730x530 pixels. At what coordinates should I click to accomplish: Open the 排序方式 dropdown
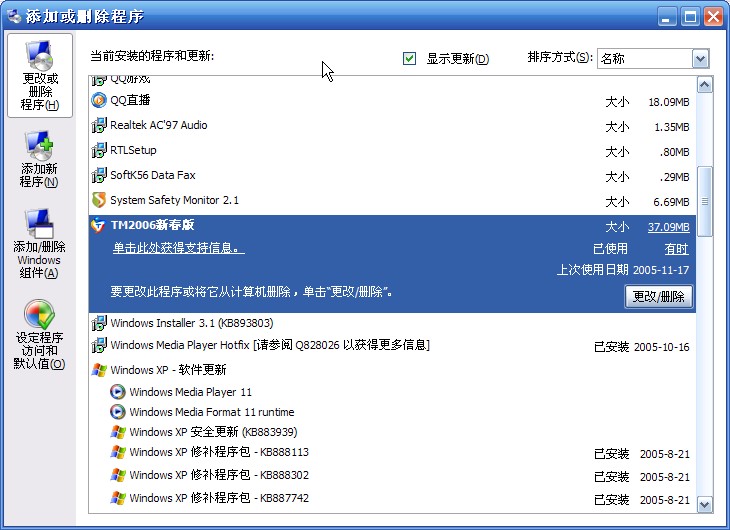pyautogui.click(x=701, y=59)
